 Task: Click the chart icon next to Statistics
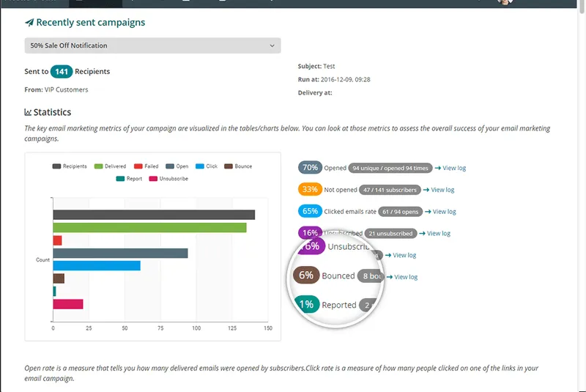point(28,112)
